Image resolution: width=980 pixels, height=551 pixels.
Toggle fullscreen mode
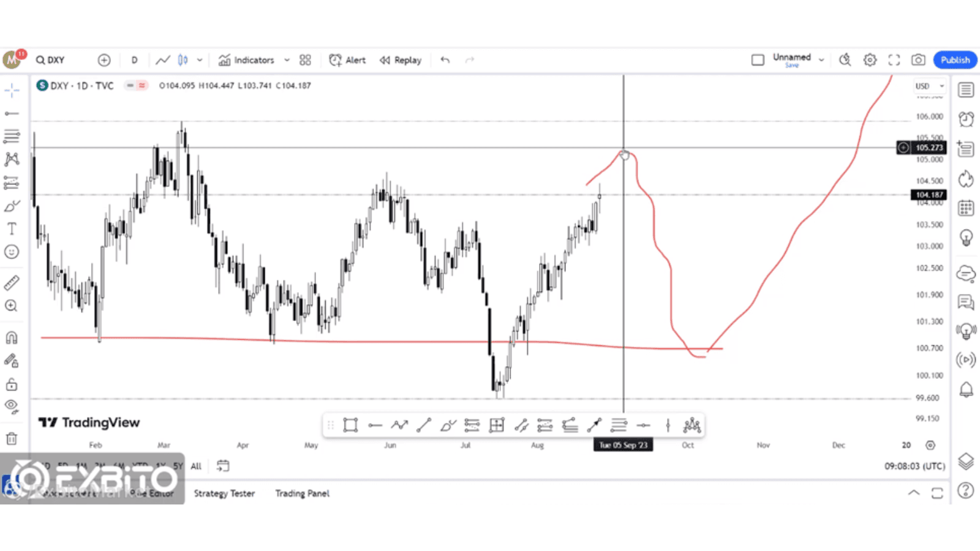pos(894,60)
